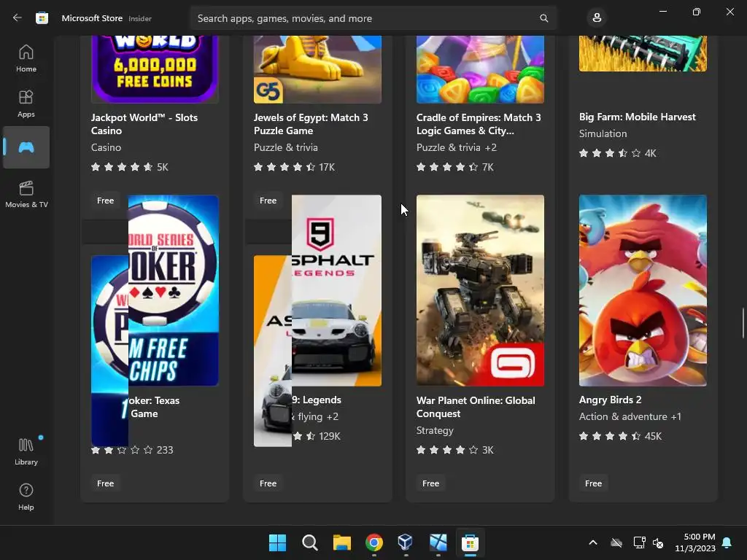The image size is (747, 560).
Task: Click Big Farm: Mobile Harvest title
Action: tap(637, 117)
